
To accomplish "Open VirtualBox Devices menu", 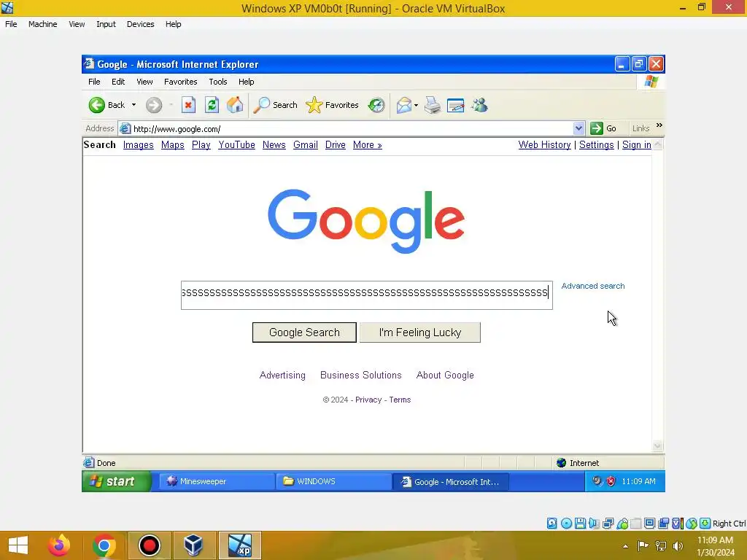I will click(x=141, y=24).
